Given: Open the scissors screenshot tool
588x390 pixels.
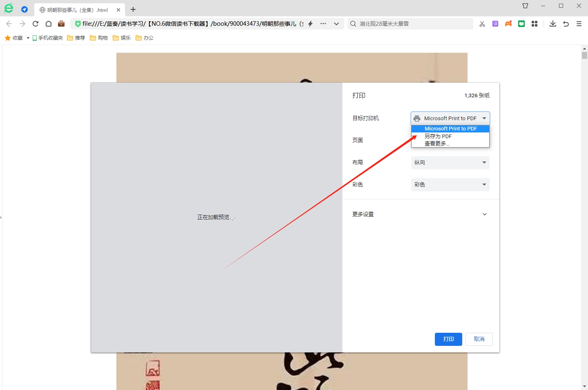Looking at the screenshot, I should [x=482, y=24].
